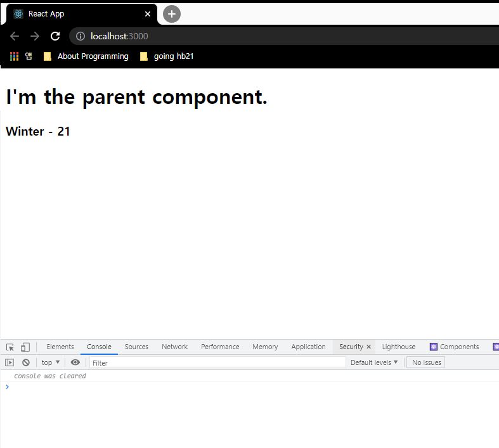Switch to the Console panel

pyautogui.click(x=99, y=347)
